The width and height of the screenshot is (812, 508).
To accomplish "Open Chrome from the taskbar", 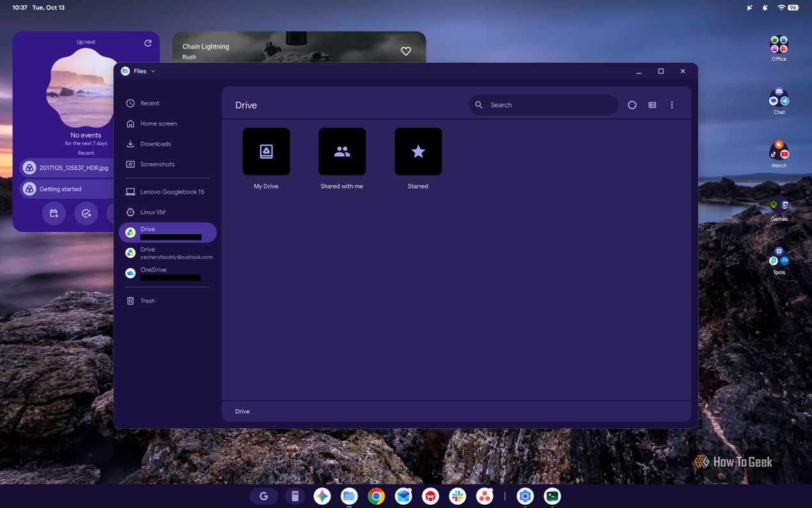I will pos(376,496).
